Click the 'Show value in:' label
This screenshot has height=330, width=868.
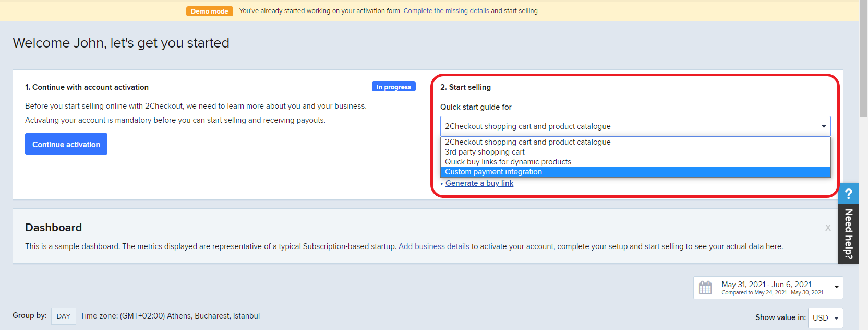pos(780,317)
